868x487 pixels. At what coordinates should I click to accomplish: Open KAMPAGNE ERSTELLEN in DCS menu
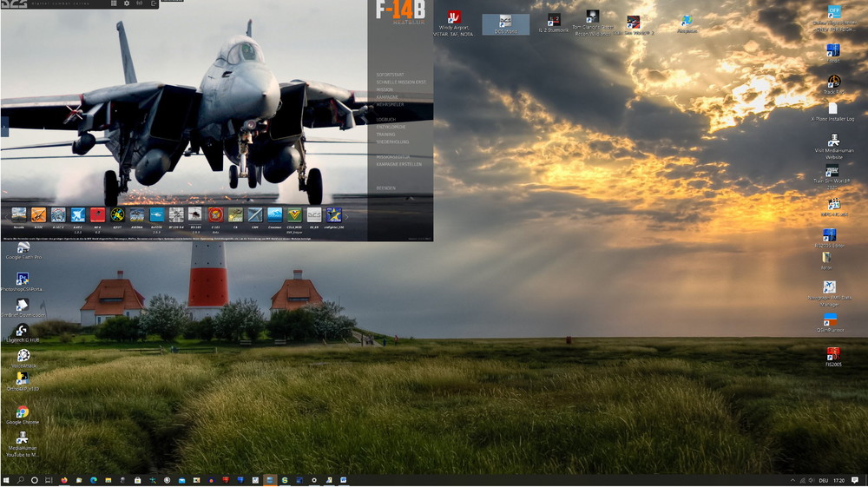click(398, 164)
